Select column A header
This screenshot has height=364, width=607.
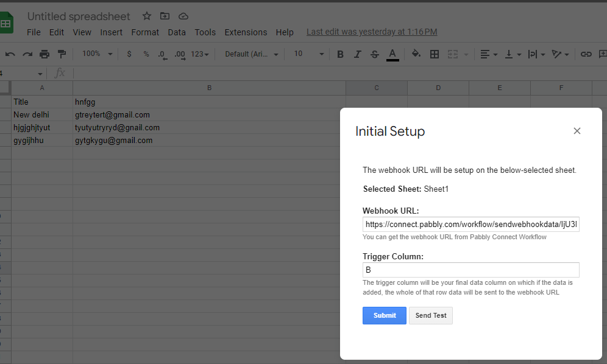click(42, 88)
